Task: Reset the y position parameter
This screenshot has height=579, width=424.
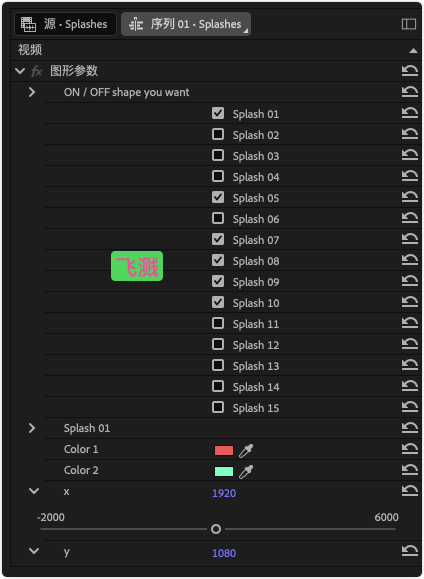Action: 410,551
